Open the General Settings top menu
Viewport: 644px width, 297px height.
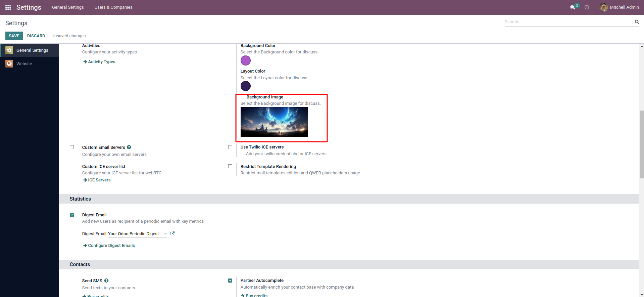pyautogui.click(x=68, y=7)
